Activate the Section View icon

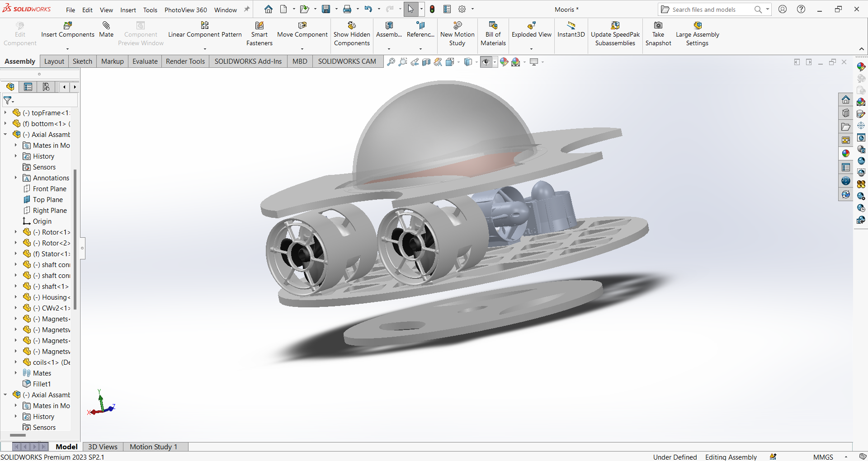pos(426,62)
